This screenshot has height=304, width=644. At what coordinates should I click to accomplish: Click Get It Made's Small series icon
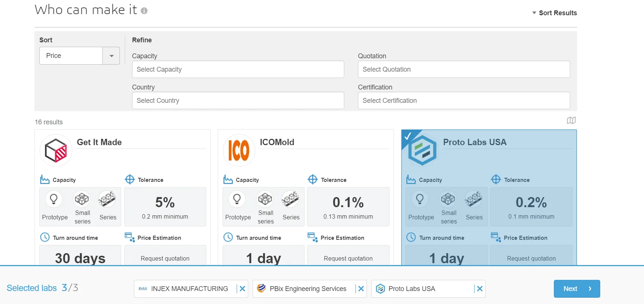coord(82,199)
